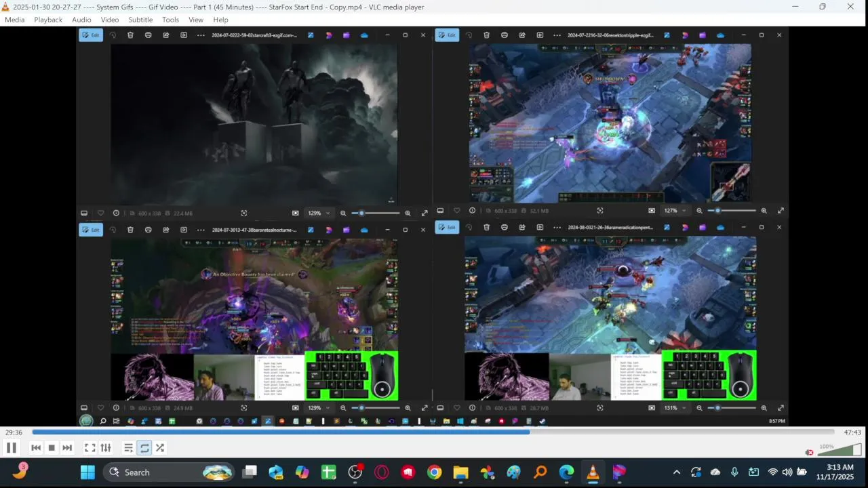Click Edit in the arameradicationpent photo window
Screen dimensions: 868x488
[447, 227]
